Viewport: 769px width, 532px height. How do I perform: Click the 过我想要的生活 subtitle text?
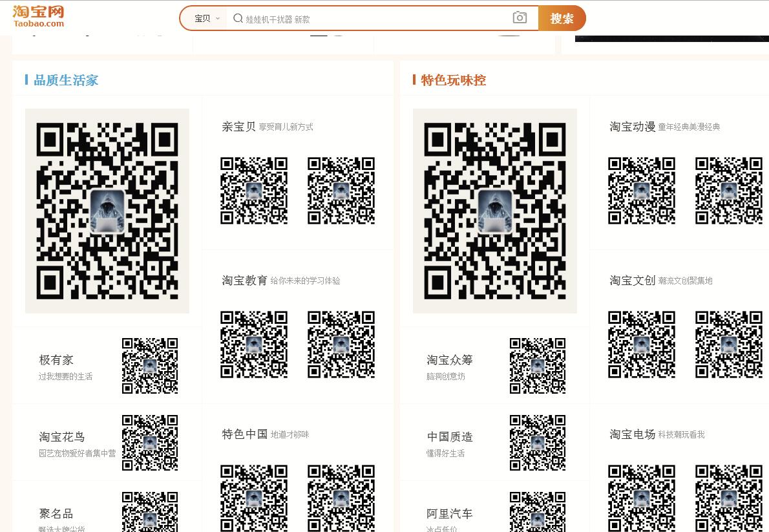[x=66, y=376]
